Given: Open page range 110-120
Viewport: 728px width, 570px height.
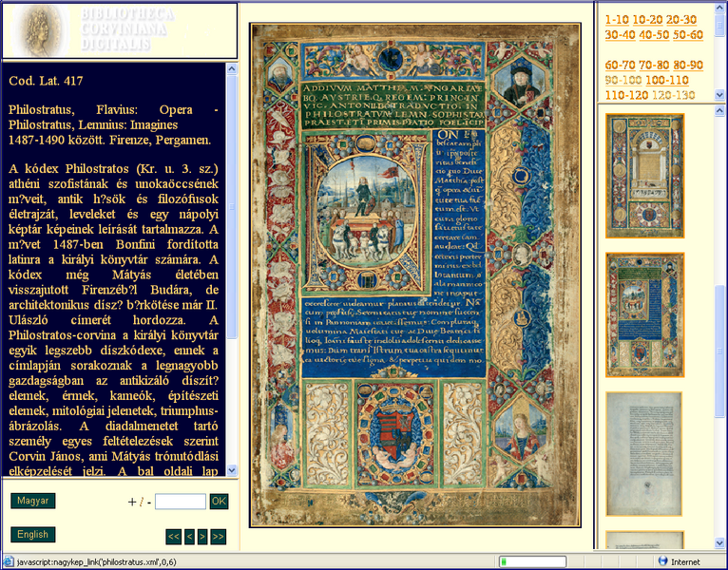Looking at the screenshot, I should [626, 96].
